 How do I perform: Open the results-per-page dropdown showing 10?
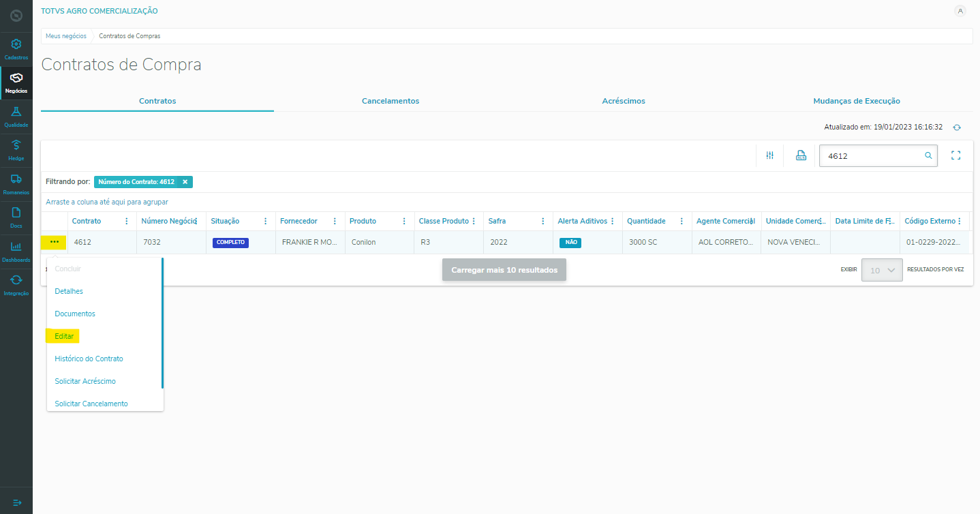click(x=882, y=270)
